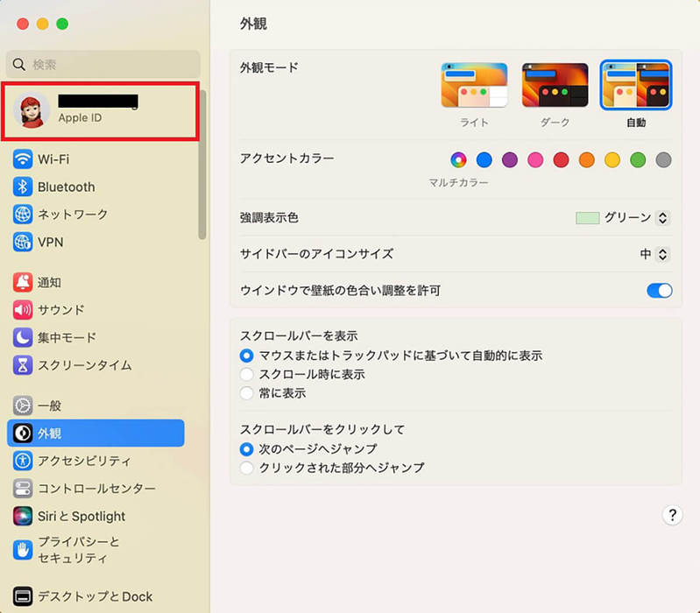Click the 強調表示色 green color preview
The width and height of the screenshot is (700, 613).
click(588, 218)
